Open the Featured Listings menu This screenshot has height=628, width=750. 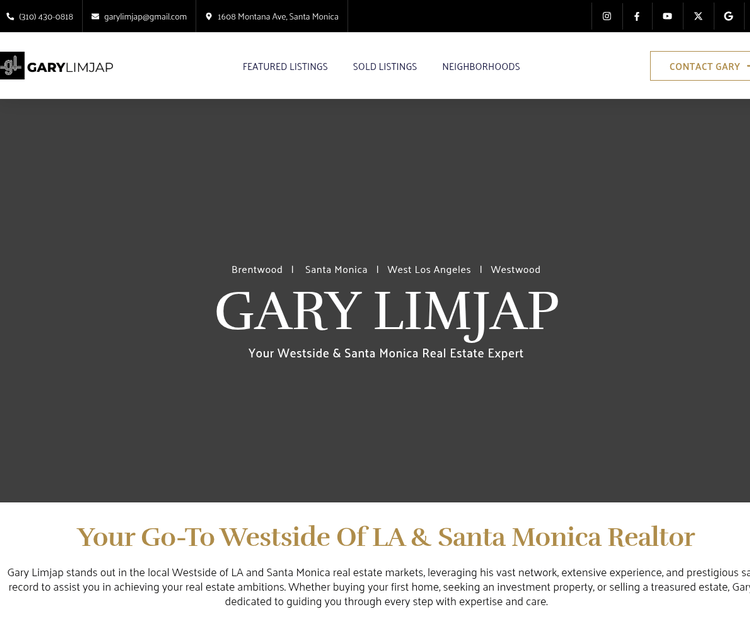click(285, 66)
